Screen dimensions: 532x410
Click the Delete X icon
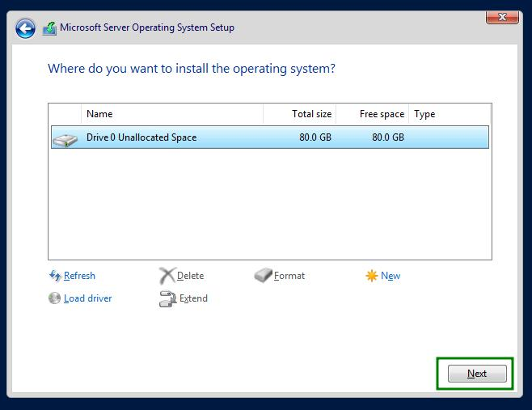tap(167, 276)
